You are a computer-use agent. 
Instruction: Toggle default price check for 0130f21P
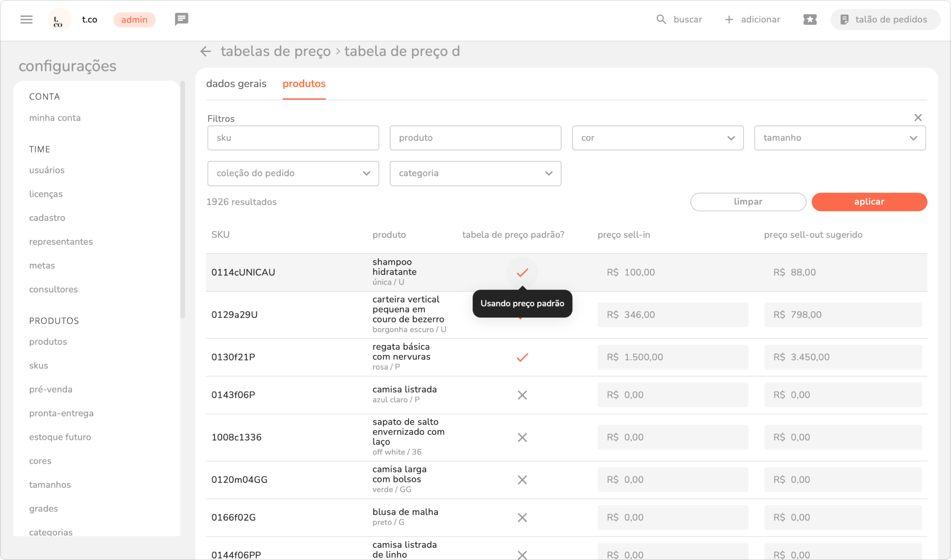point(522,357)
